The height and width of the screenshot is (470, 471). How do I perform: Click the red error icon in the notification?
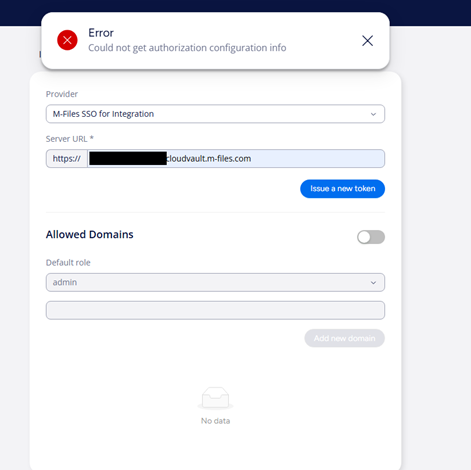point(67,40)
